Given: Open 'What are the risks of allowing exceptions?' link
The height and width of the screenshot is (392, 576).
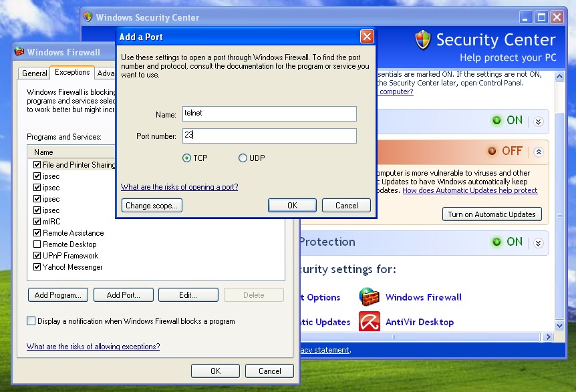Looking at the screenshot, I should click(x=93, y=347).
